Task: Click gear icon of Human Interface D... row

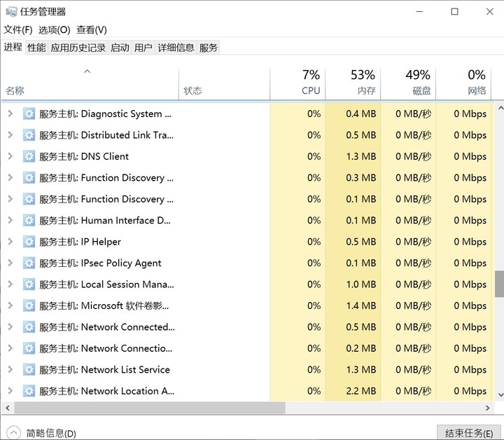Action: (x=29, y=220)
